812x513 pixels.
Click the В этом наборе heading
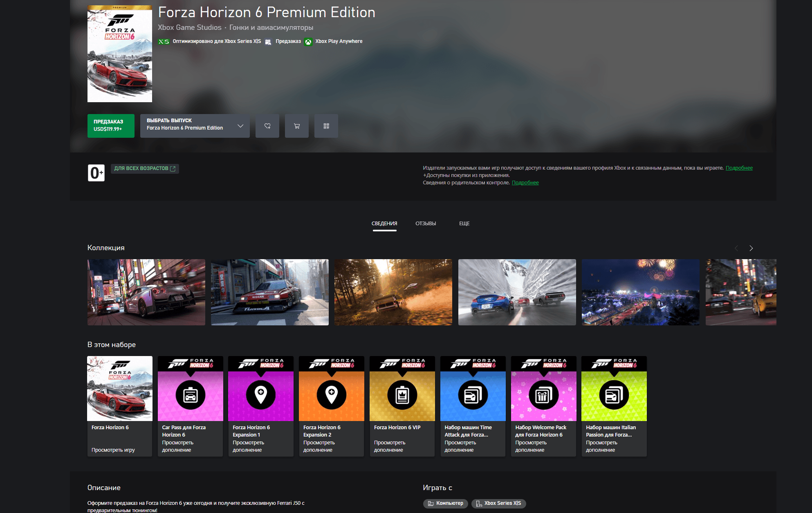112,345
